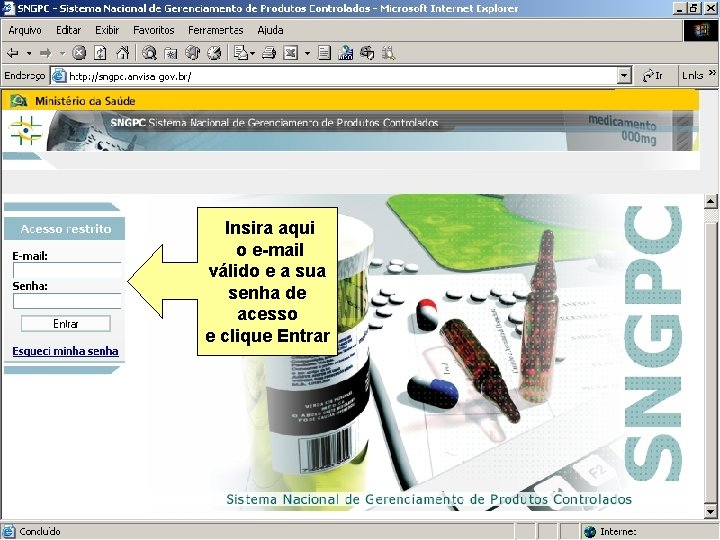720x540 pixels.
Task: Open the Favorites folder icon
Action: [171, 54]
